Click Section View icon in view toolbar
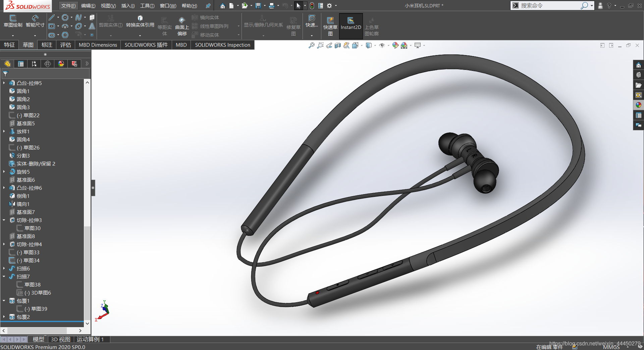This screenshot has height=350, width=644. (x=338, y=45)
